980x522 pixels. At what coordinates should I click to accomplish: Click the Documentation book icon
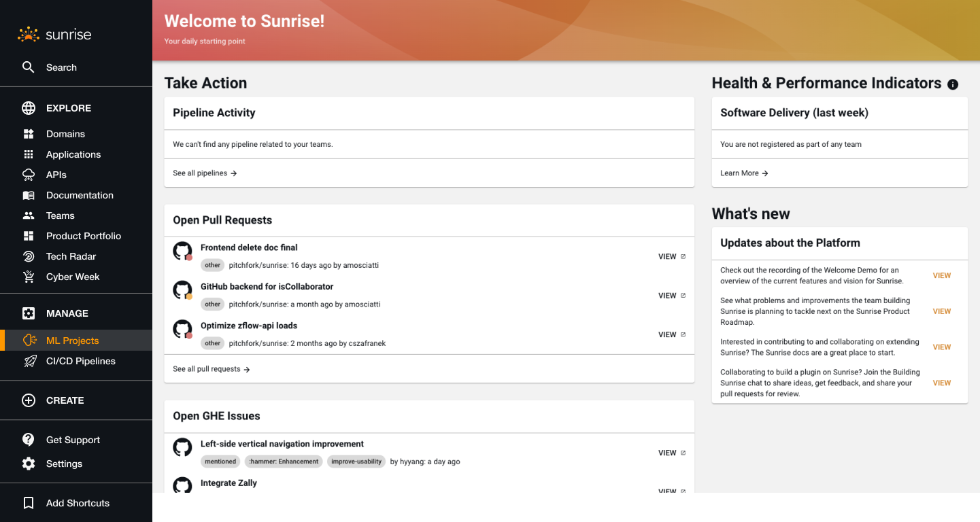29,195
